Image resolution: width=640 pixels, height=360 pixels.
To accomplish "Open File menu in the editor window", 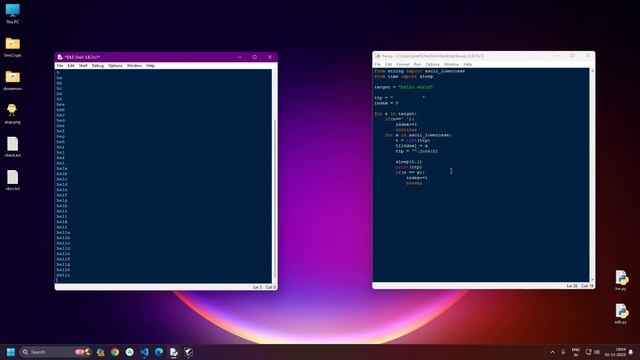I will (x=378, y=64).
